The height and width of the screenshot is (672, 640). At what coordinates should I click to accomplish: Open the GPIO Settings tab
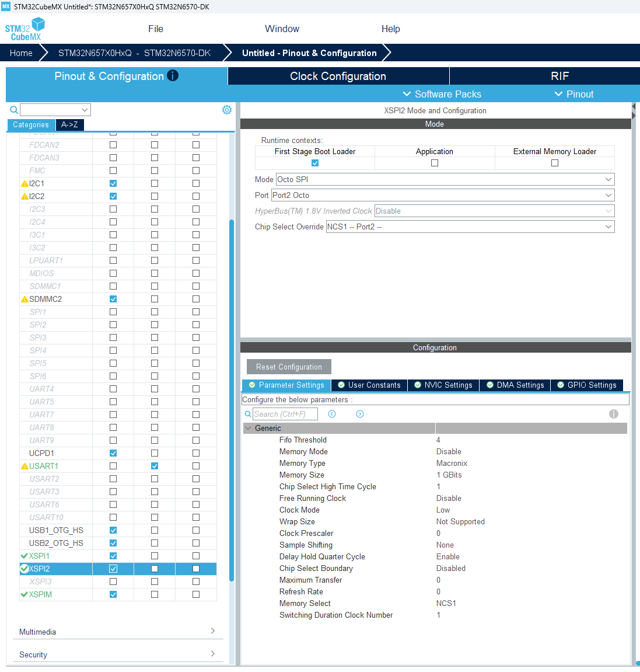pyautogui.click(x=587, y=385)
